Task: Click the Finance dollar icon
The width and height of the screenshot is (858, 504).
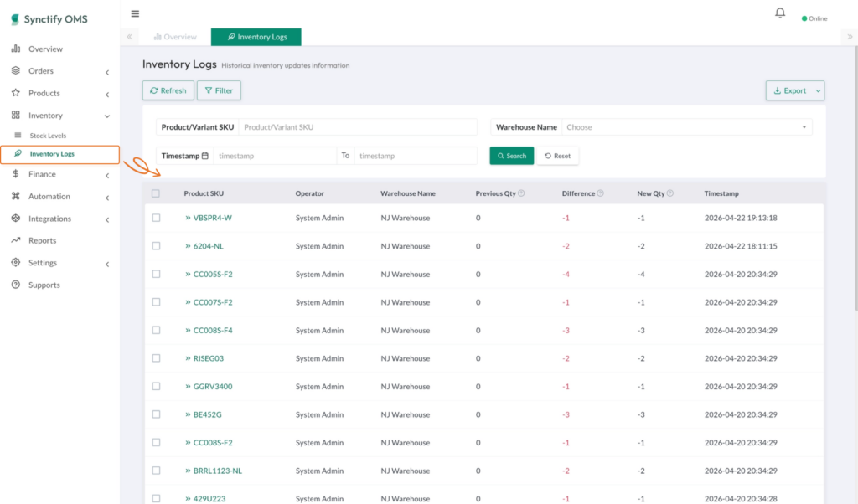Action: (x=16, y=174)
